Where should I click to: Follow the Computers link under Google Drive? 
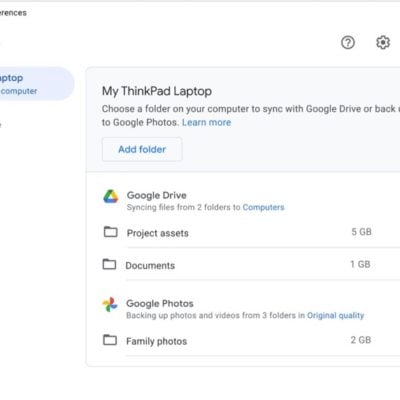tap(263, 207)
